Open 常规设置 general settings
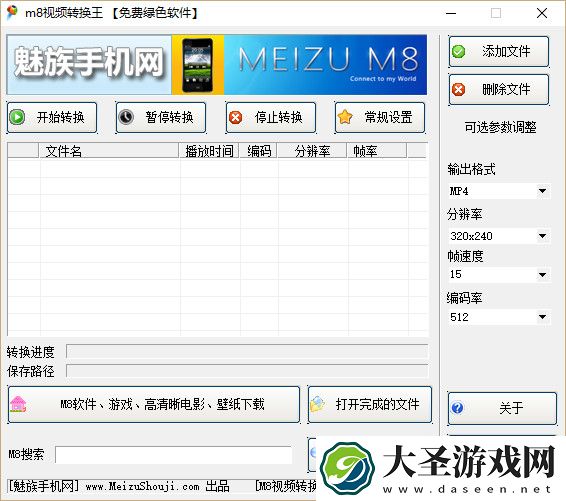This screenshot has height=501, width=566. (x=380, y=117)
